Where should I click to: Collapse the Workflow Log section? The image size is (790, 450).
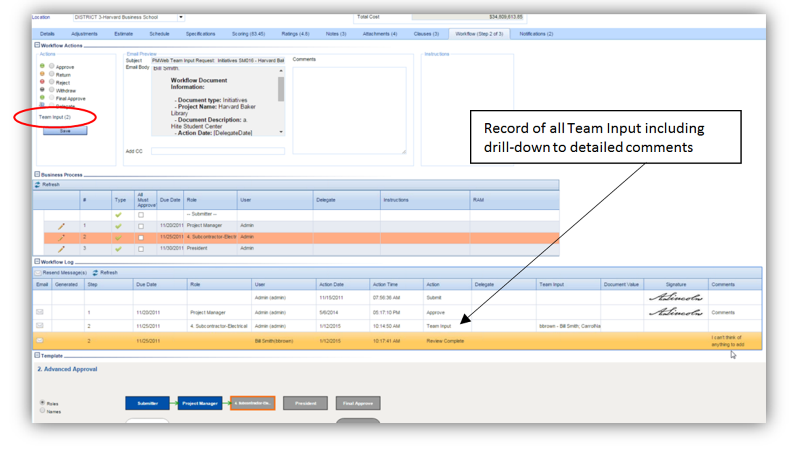pos(37,262)
